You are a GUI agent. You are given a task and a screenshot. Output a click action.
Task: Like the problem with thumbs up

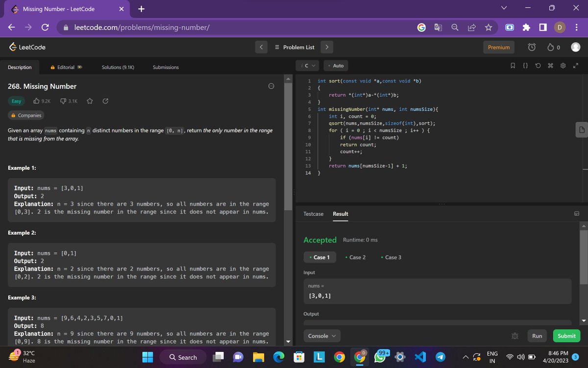pyautogui.click(x=37, y=101)
